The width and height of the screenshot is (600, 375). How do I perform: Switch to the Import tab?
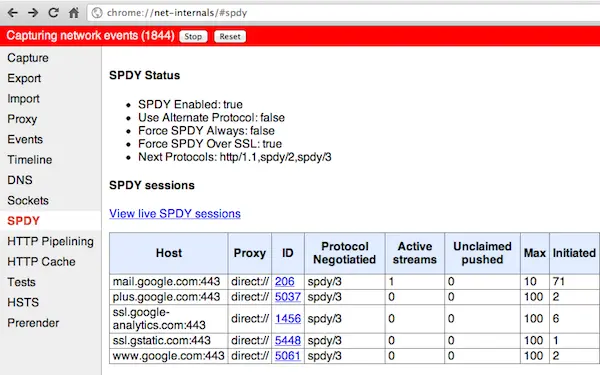23,98
